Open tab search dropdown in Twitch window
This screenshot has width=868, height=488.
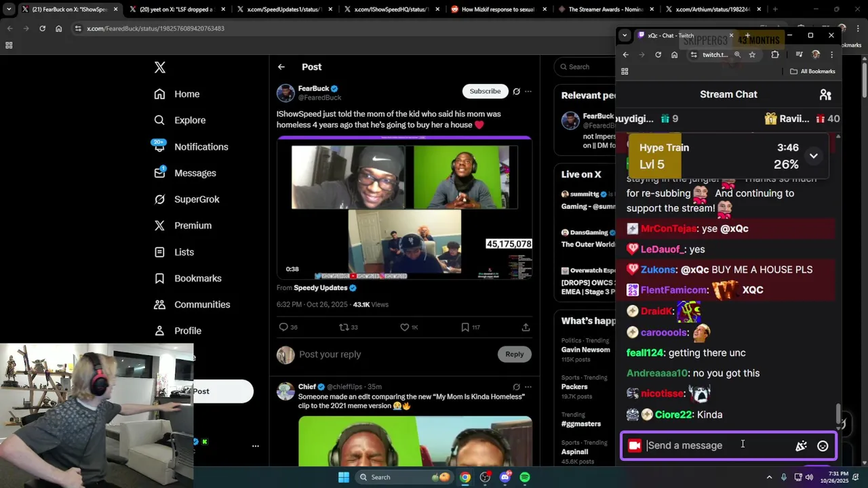tap(625, 35)
